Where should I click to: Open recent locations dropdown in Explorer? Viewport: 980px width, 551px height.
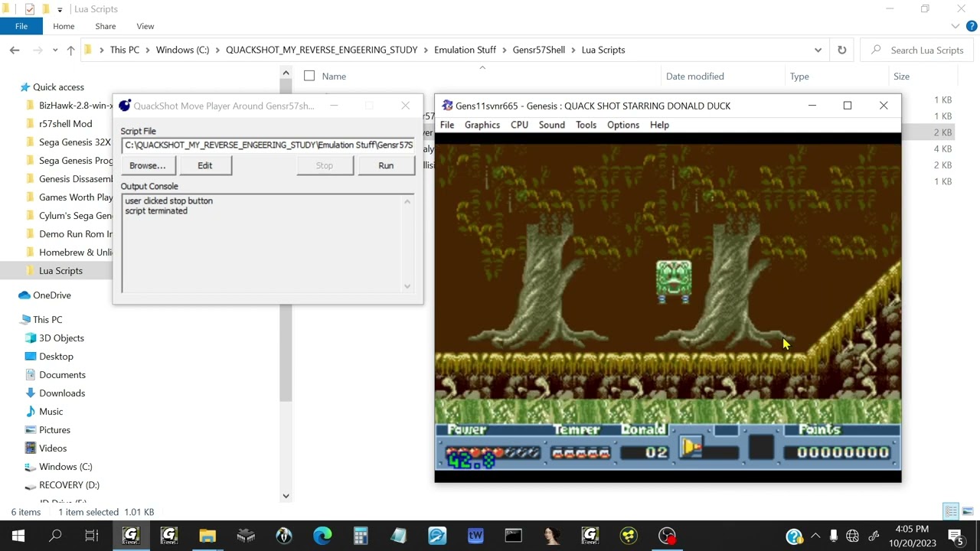click(x=55, y=50)
